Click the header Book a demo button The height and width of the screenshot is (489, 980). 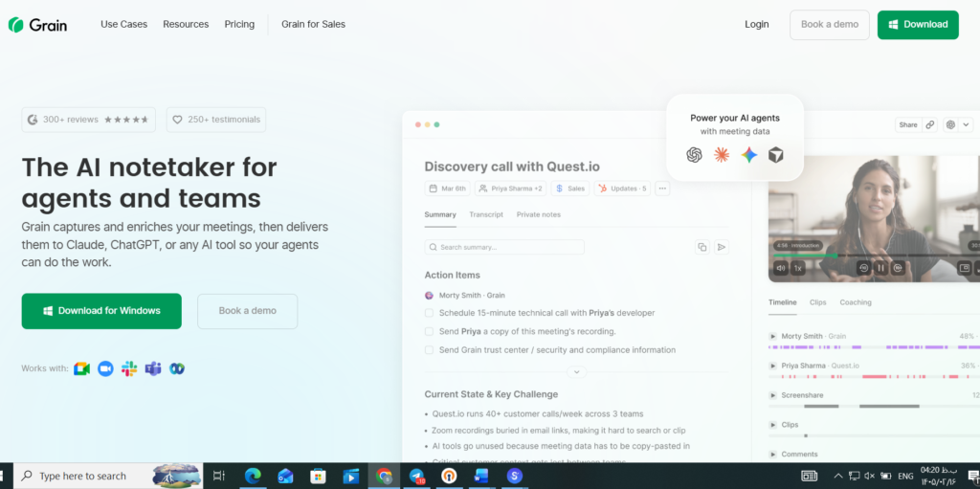click(830, 24)
